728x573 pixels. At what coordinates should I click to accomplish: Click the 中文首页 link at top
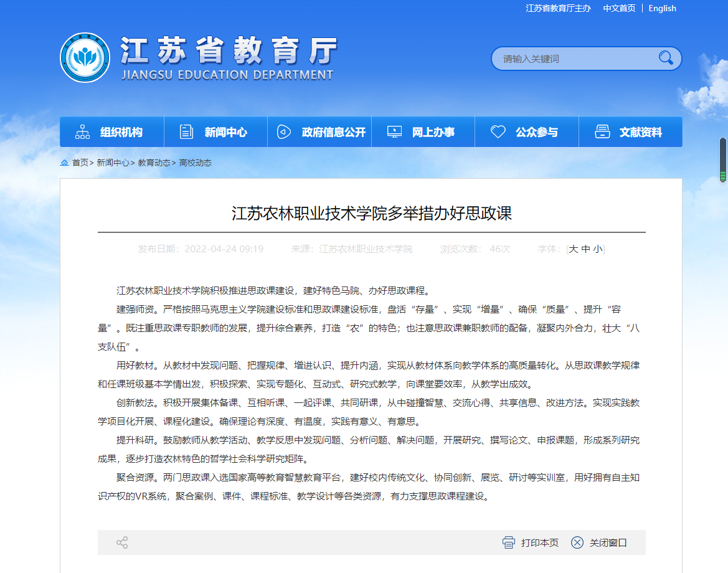619,8
